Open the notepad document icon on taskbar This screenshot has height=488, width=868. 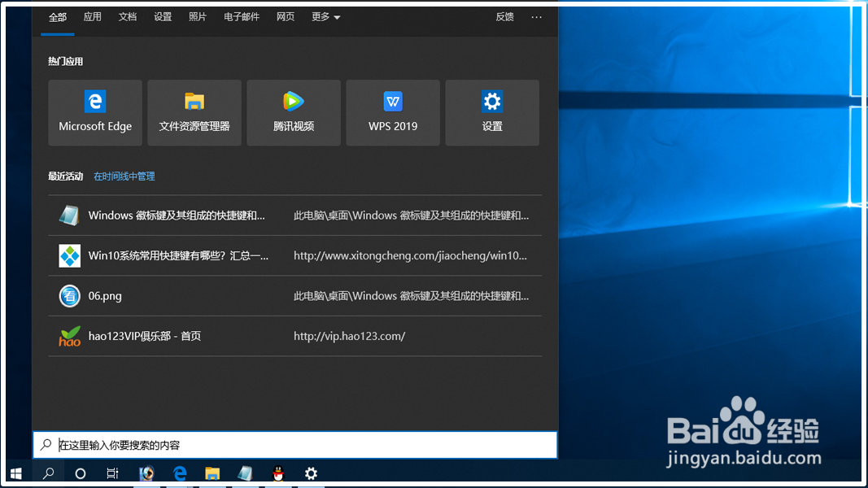click(x=245, y=473)
